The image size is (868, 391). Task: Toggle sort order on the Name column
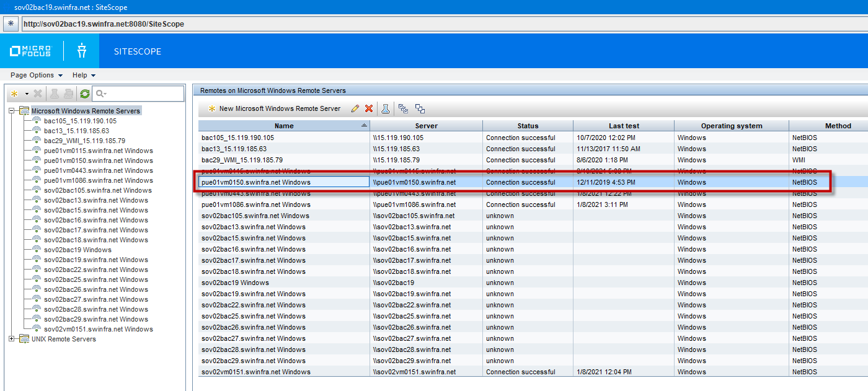[283, 125]
